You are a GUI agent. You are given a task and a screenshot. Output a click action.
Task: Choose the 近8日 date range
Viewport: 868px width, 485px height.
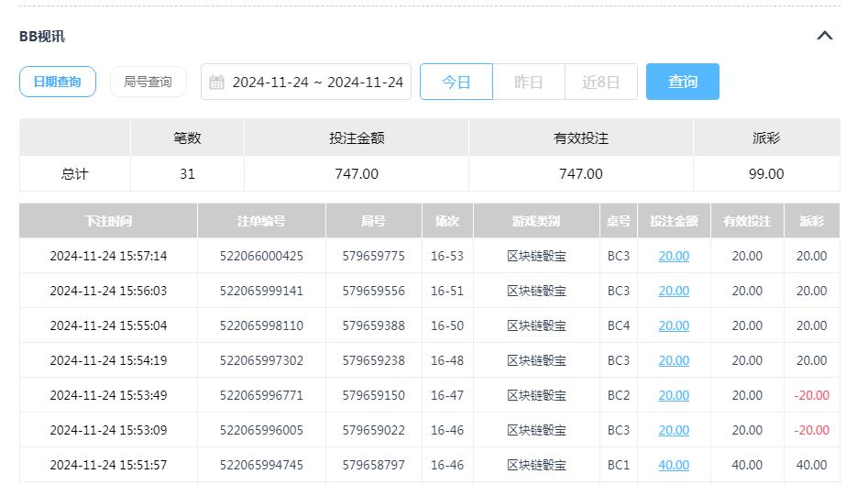[x=600, y=82]
